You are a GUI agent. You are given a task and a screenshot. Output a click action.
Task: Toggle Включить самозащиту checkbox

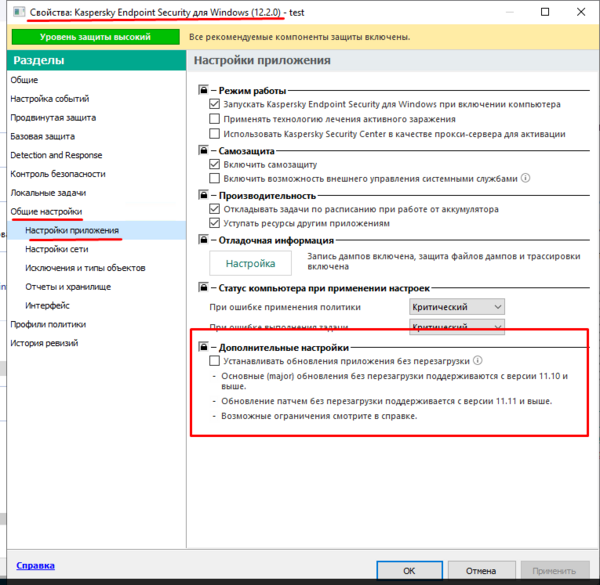pos(214,165)
